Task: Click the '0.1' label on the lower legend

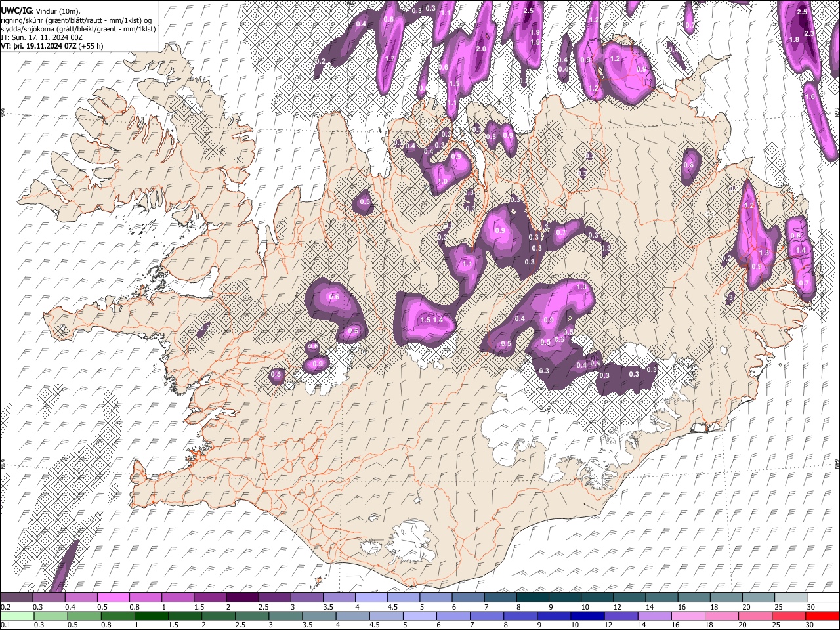Action: coord(5,625)
